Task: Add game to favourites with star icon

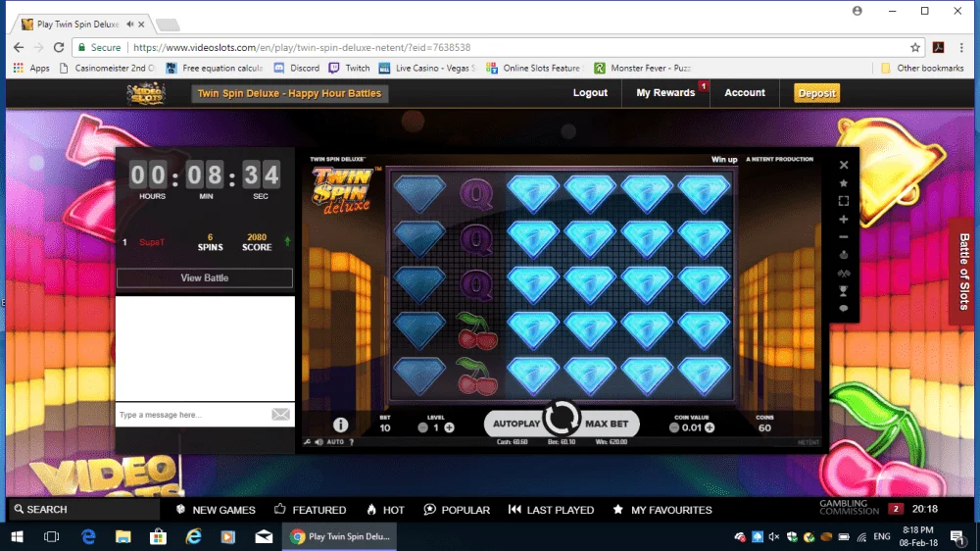Action: click(844, 183)
